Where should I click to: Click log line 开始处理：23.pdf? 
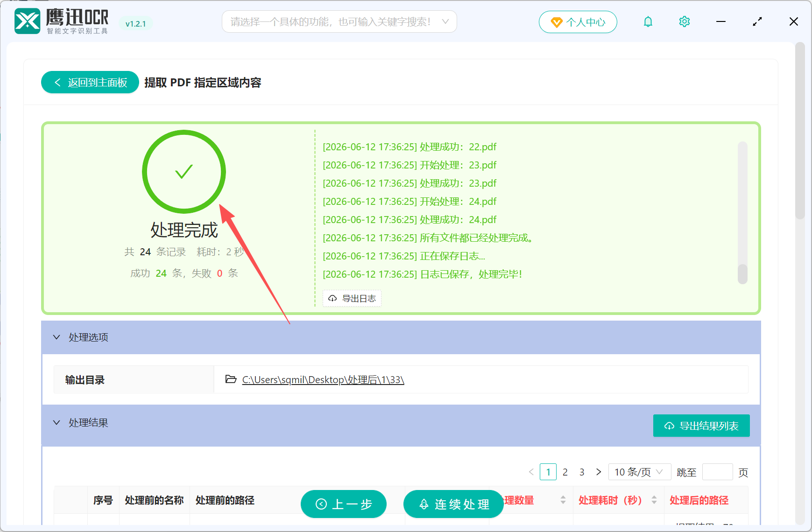(410, 165)
